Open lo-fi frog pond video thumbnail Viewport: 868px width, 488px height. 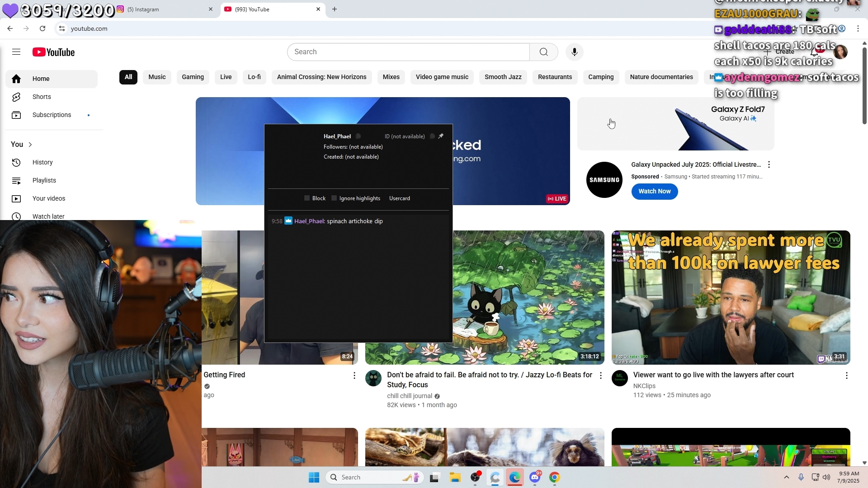tap(528, 297)
